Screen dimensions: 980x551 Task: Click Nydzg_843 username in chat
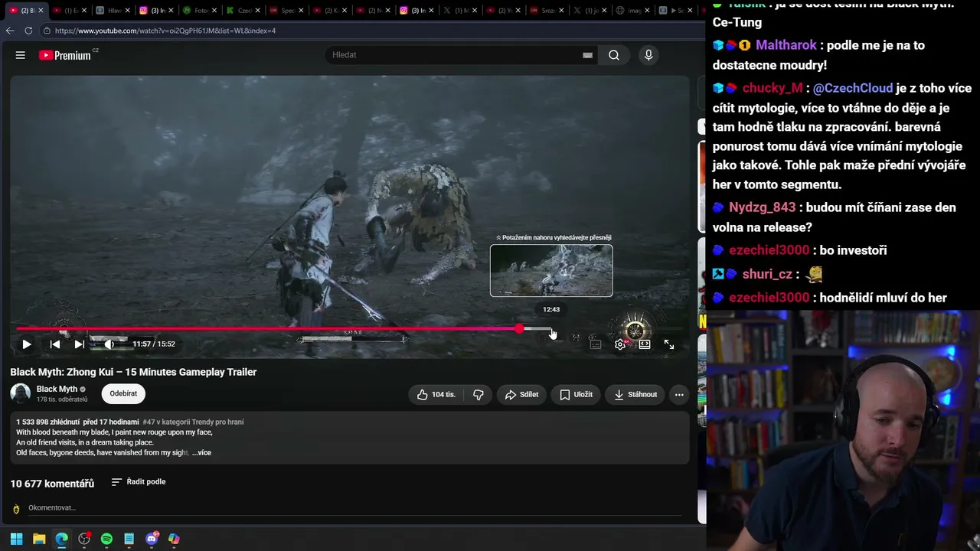pyautogui.click(x=763, y=207)
